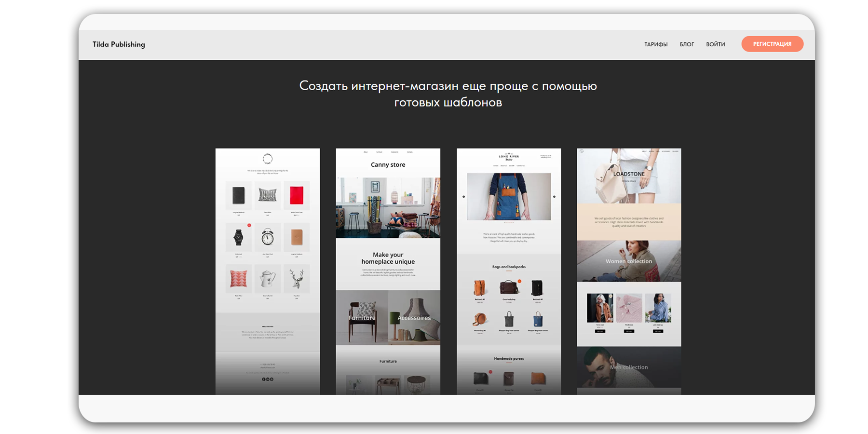Screen dimensions: 868x434
Task: Click the next slide arrow on Long River slider
Action: click(554, 197)
